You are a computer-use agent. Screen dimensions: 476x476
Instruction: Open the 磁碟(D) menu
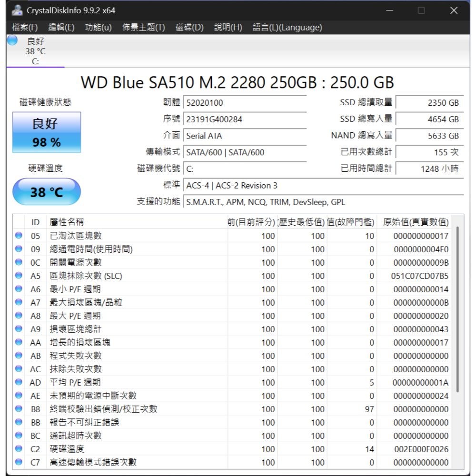point(189,27)
